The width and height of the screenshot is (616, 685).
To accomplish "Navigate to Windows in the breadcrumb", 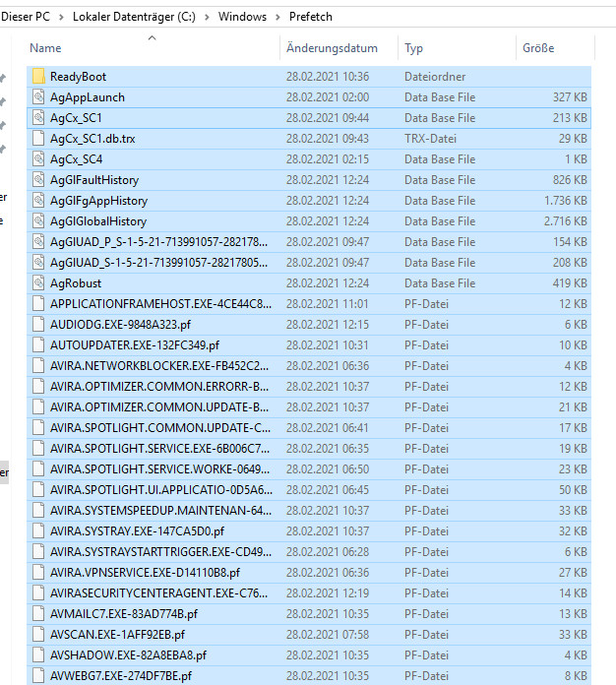I will 242,17.
